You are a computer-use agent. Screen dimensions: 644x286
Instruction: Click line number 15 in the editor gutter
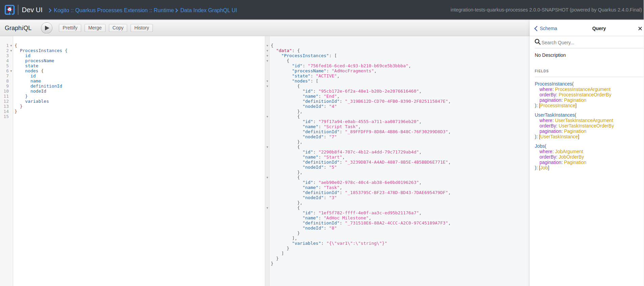point(6,117)
